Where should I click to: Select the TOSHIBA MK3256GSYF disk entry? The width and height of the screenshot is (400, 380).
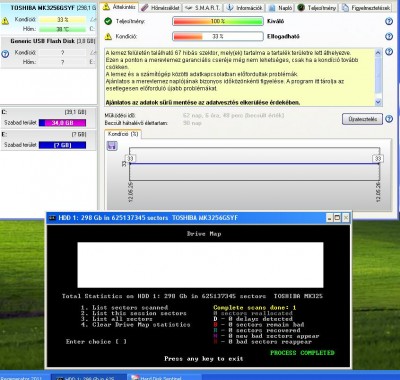click(48, 18)
